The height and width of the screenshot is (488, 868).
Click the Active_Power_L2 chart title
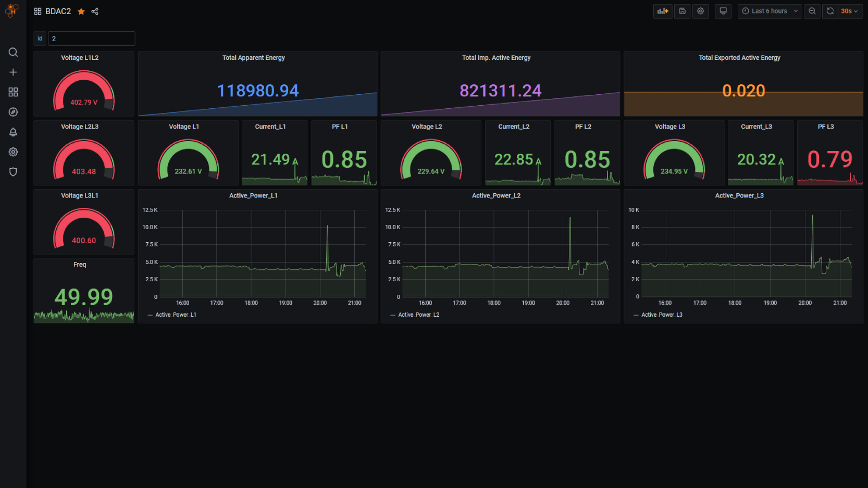click(496, 196)
